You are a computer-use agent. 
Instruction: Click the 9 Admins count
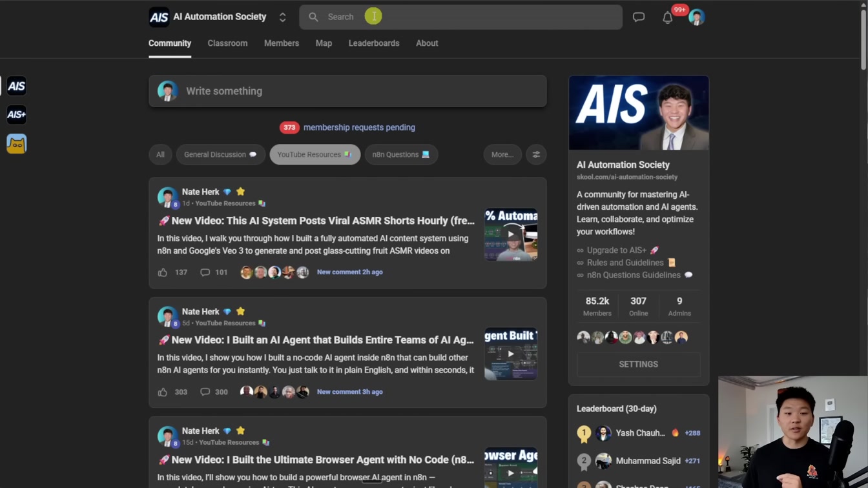point(679,307)
